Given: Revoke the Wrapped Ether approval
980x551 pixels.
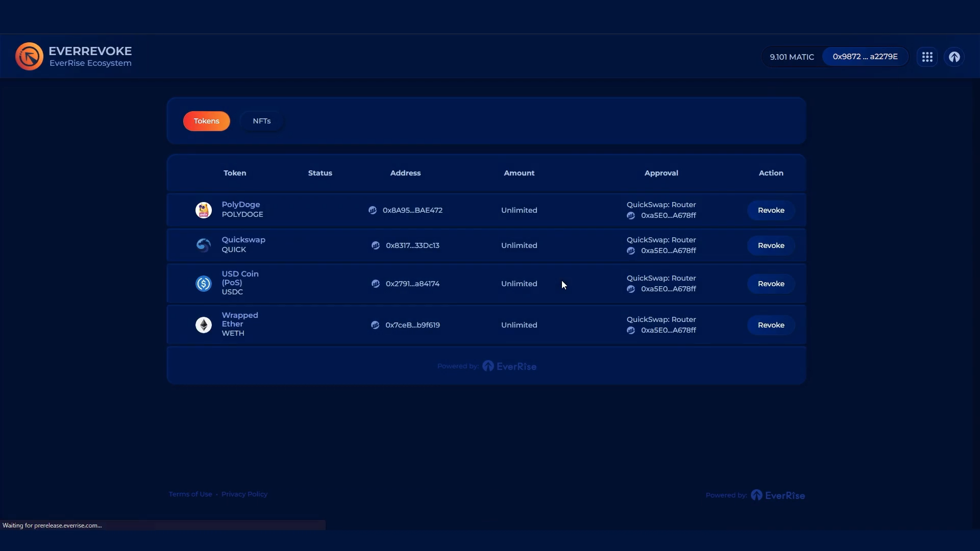Looking at the screenshot, I should pyautogui.click(x=771, y=325).
